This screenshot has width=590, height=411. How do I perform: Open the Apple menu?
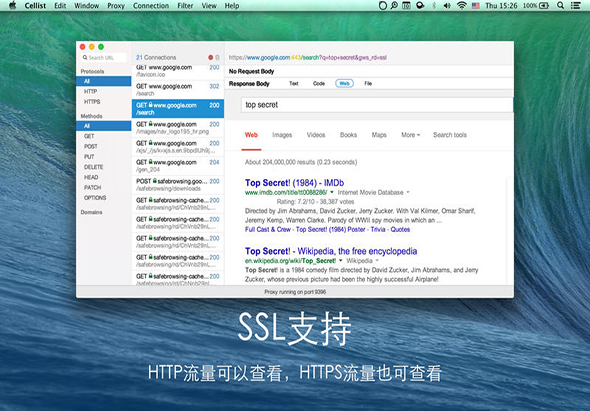(12, 5)
